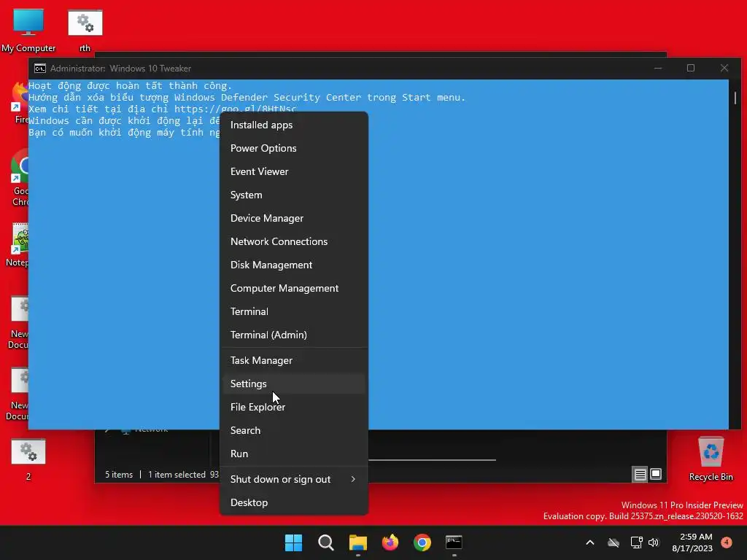The width and height of the screenshot is (747, 560).
Task: Launch Firefox from the taskbar
Action: coord(390,542)
